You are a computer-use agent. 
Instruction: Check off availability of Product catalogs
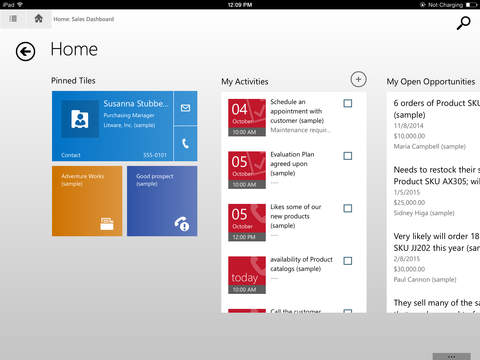point(348,261)
